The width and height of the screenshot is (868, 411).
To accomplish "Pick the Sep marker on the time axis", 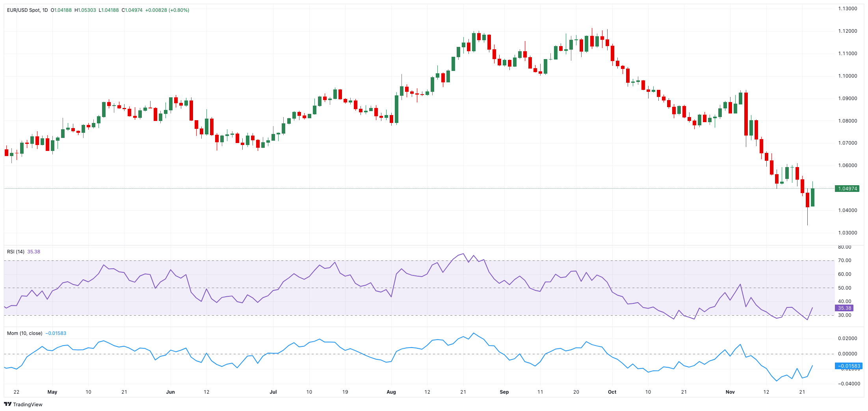I will pos(504,392).
